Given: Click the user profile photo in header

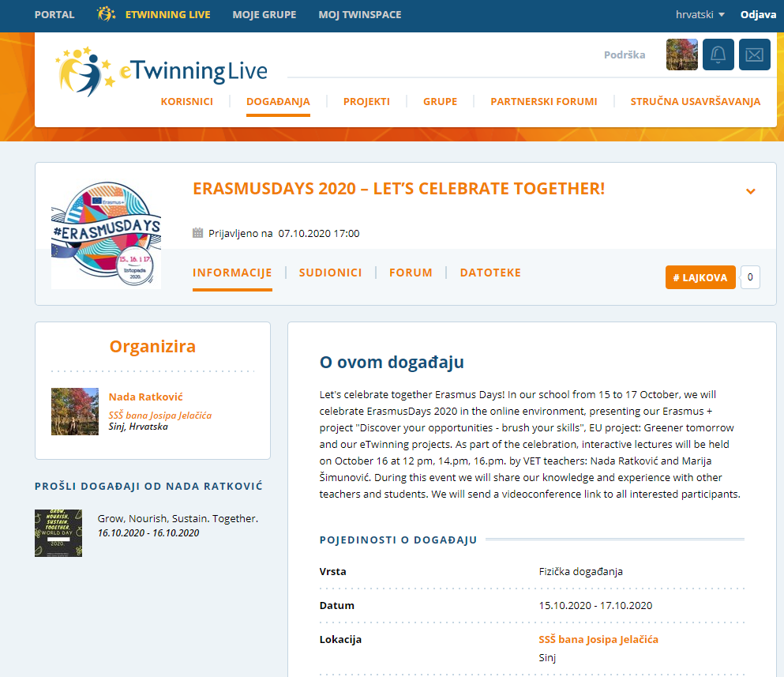Looking at the screenshot, I should click(x=682, y=55).
